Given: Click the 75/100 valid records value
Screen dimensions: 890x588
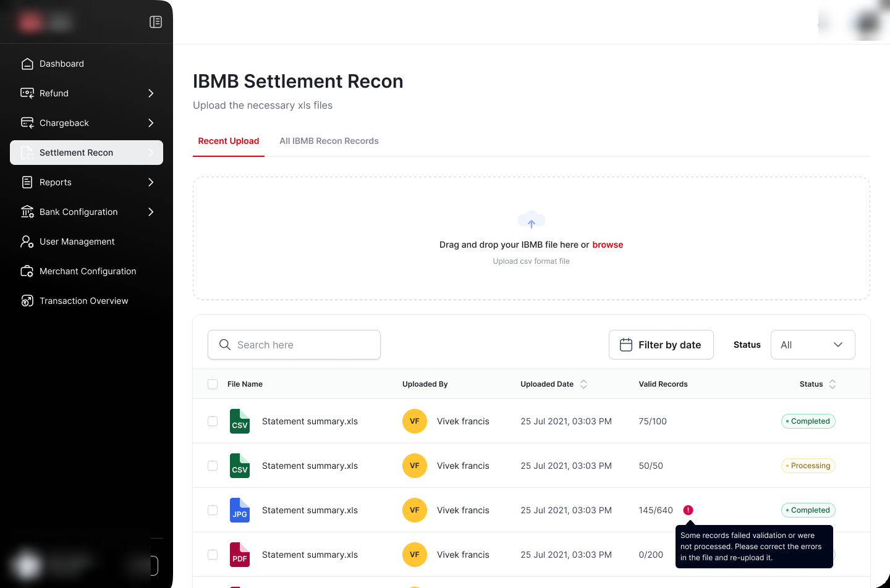Looking at the screenshot, I should 653,421.
